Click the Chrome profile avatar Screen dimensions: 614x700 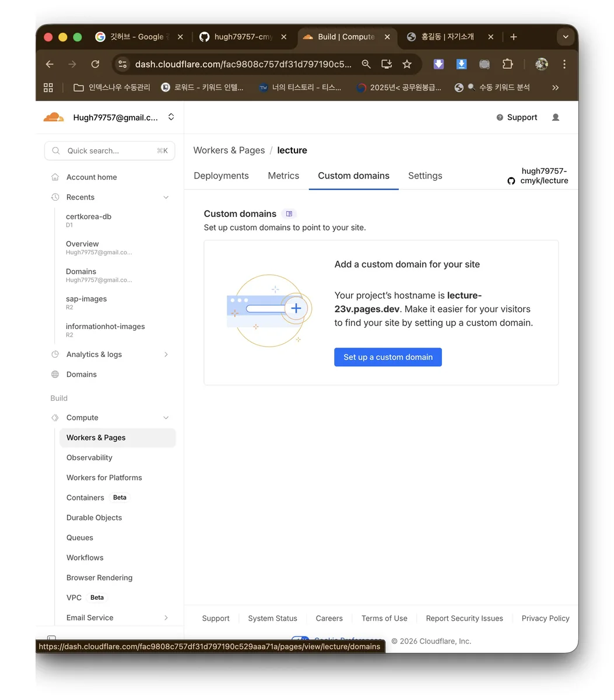(x=542, y=64)
